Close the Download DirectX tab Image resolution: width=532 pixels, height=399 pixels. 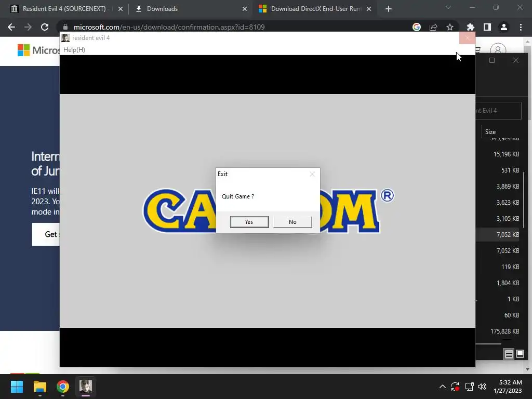(x=369, y=9)
